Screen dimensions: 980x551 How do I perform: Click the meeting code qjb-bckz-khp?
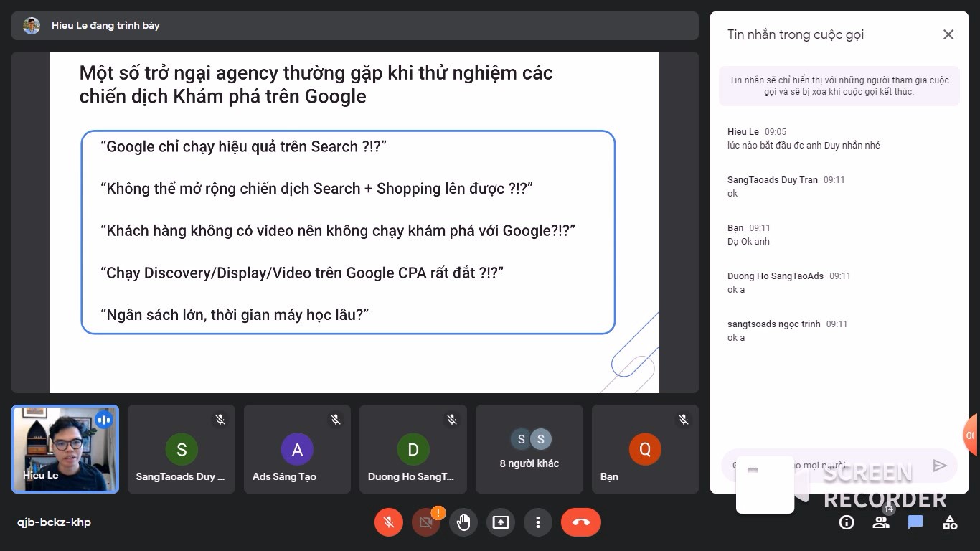click(x=55, y=522)
